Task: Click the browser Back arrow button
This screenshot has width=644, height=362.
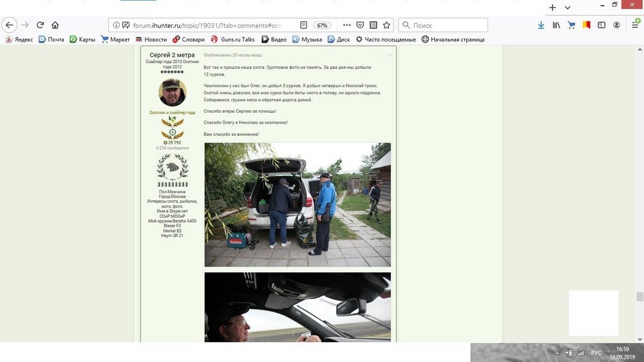Action: point(9,25)
